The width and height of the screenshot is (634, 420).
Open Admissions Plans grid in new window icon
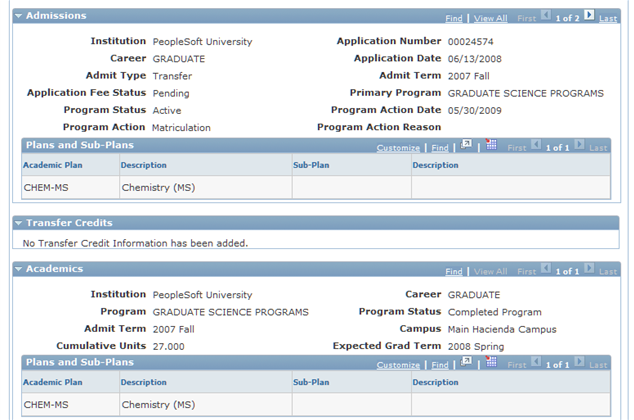[466, 145]
